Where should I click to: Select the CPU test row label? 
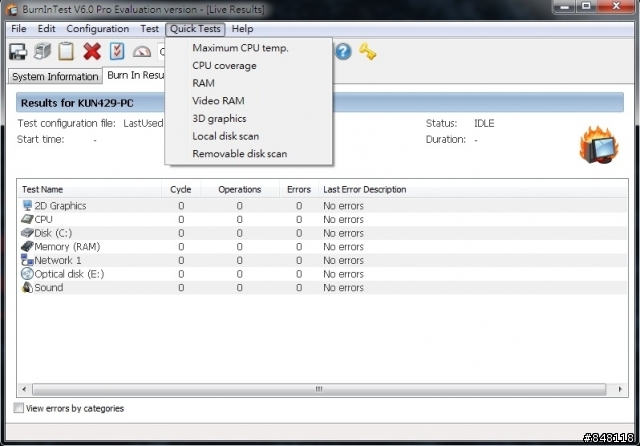[x=43, y=220]
